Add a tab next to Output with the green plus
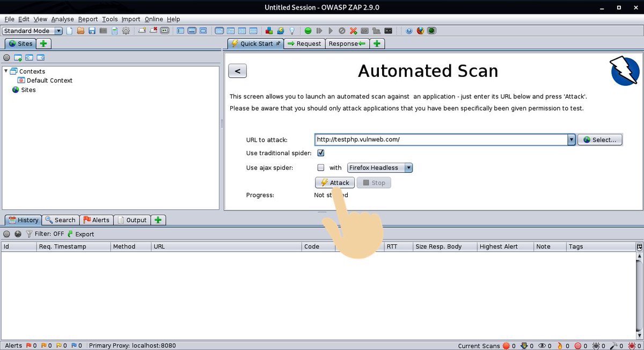Image resolution: width=644 pixels, height=350 pixels. pos(158,220)
